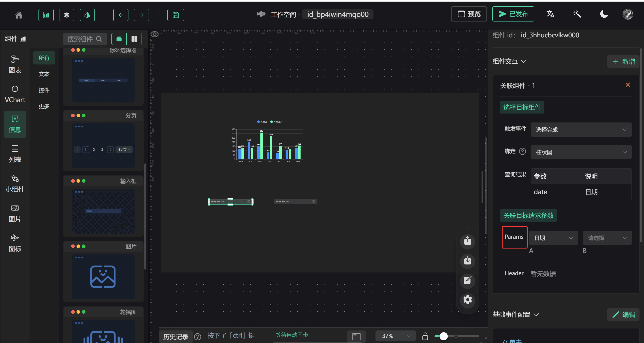Open the language translation icon
Screen dimensions: 644x343
coord(550,14)
